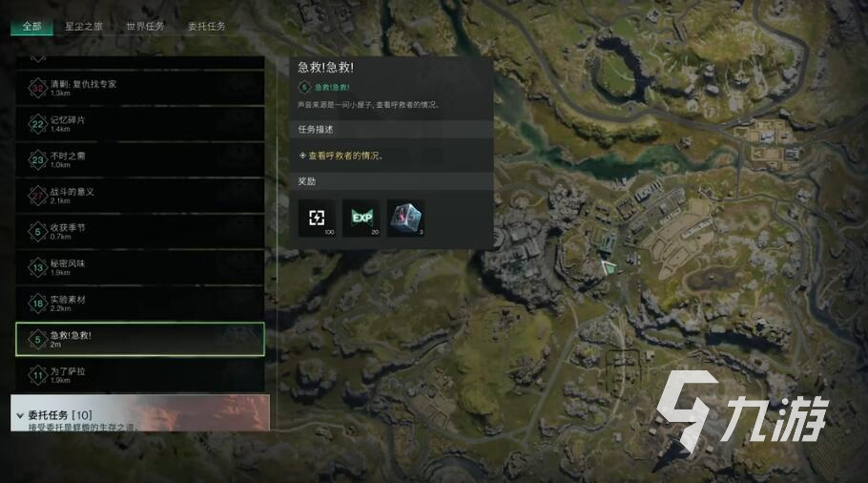Select the 不时之需 quest entry
This screenshot has width=868, height=483.
140,159
